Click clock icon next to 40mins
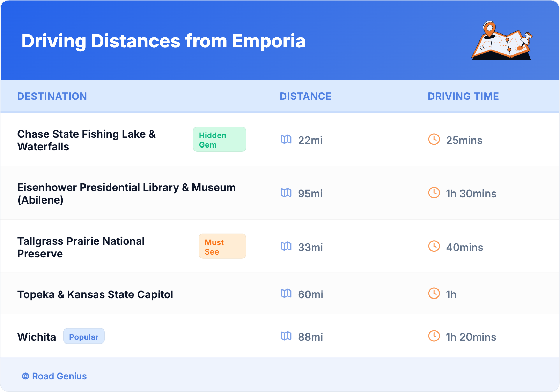 pyautogui.click(x=434, y=247)
